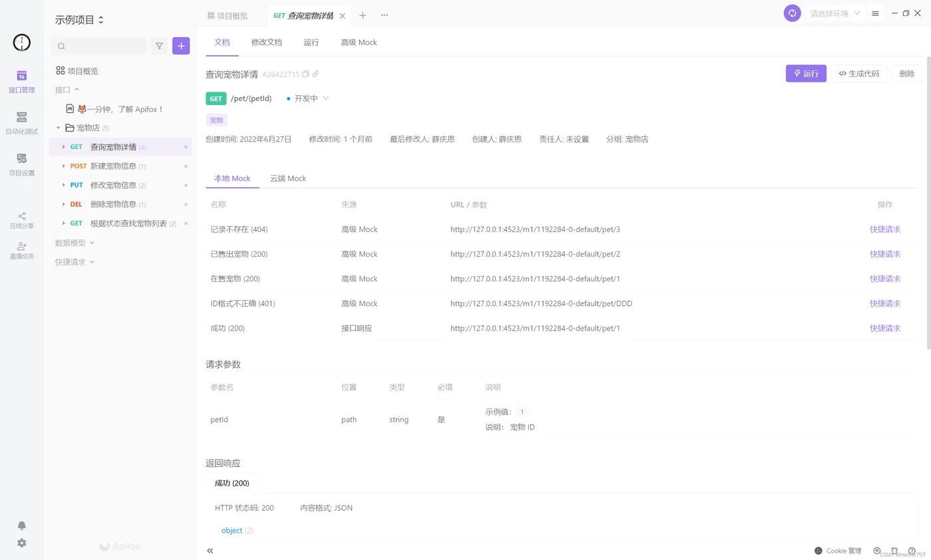Viewport: 931px width, 560px height.
Task: Open 邀请成员 in the left sidebar
Action: point(22,251)
